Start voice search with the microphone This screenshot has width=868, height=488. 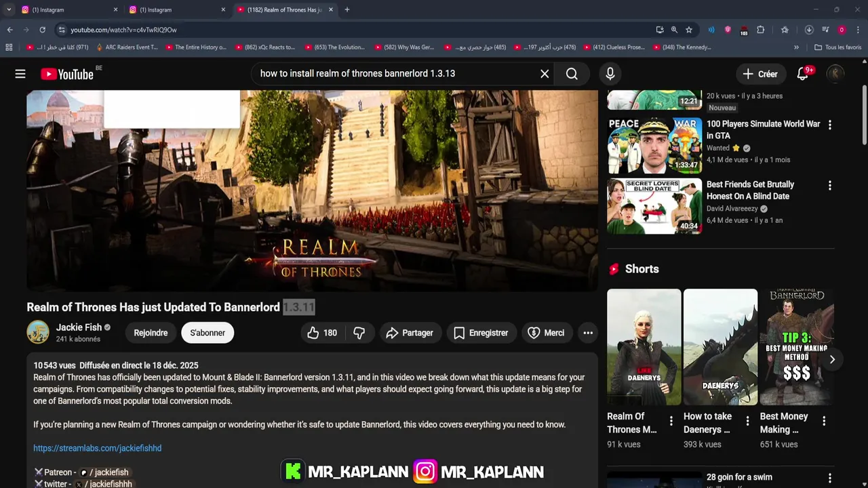[610, 74]
